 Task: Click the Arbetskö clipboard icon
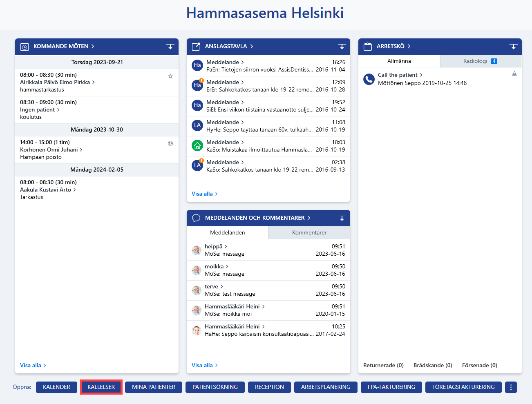368,47
